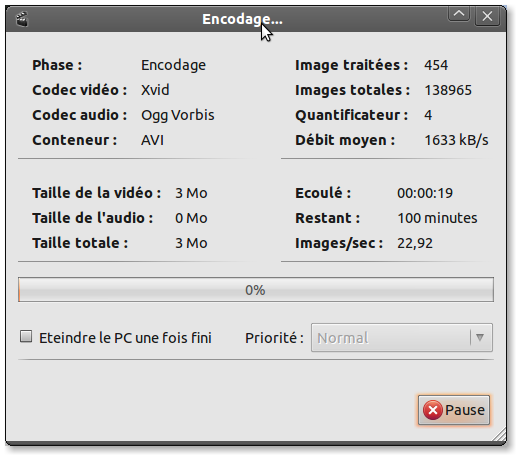This screenshot has height=455, width=516.
Task: Enable 'Eteindre le PC une fois fini' checkbox
Action: [26, 336]
